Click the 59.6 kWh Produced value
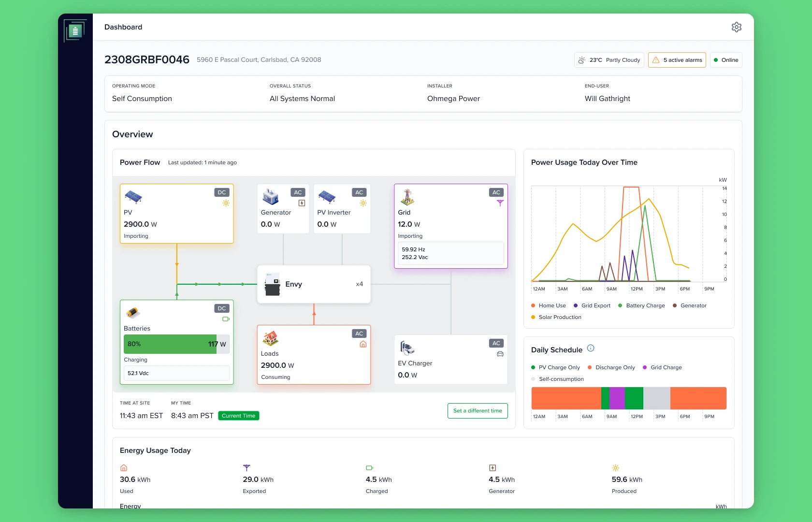812x522 pixels. click(627, 479)
